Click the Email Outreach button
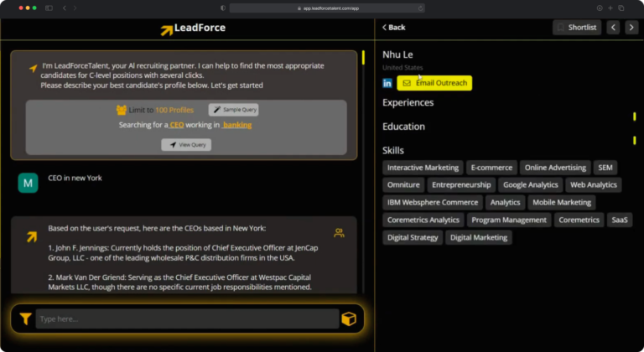 point(434,83)
